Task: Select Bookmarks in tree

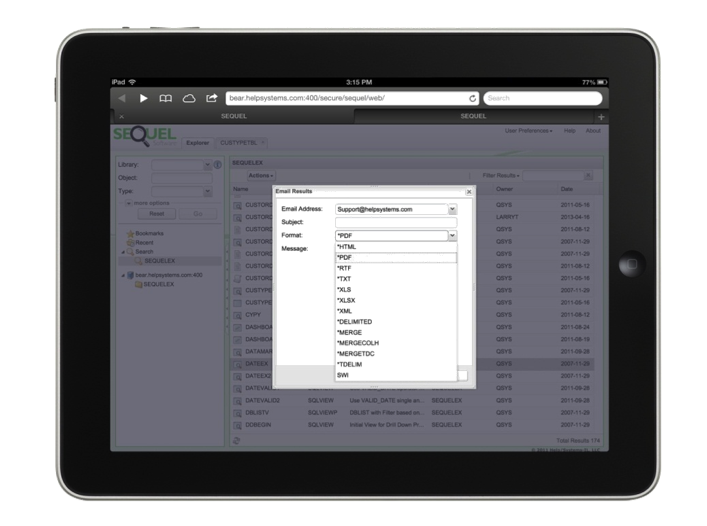Action: tap(149, 233)
